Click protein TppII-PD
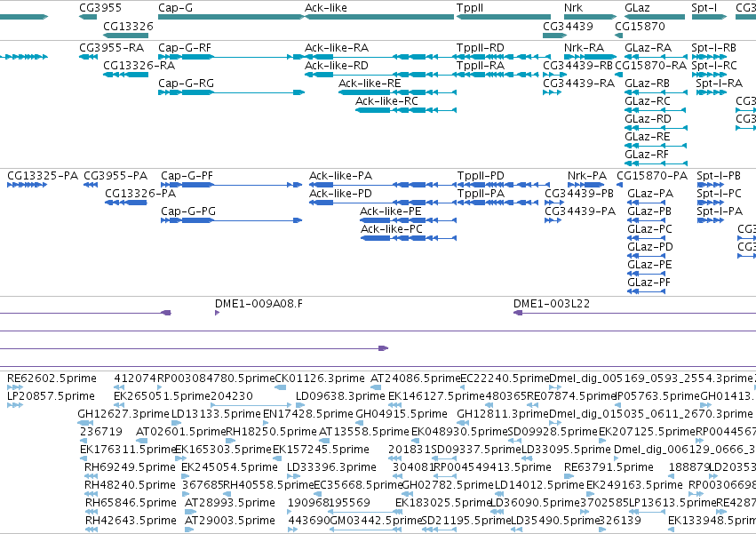The width and height of the screenshot is (756, 534). tap(481, 176)
